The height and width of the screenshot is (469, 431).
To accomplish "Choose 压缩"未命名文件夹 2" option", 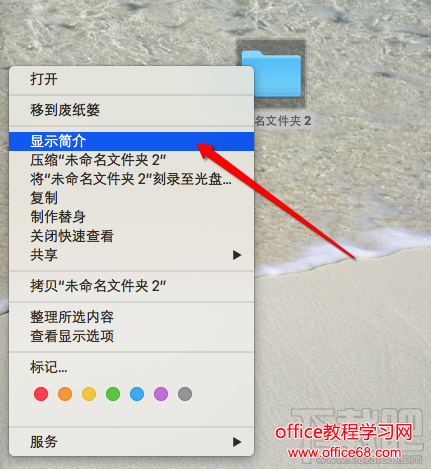I will [x=131, y=160].
